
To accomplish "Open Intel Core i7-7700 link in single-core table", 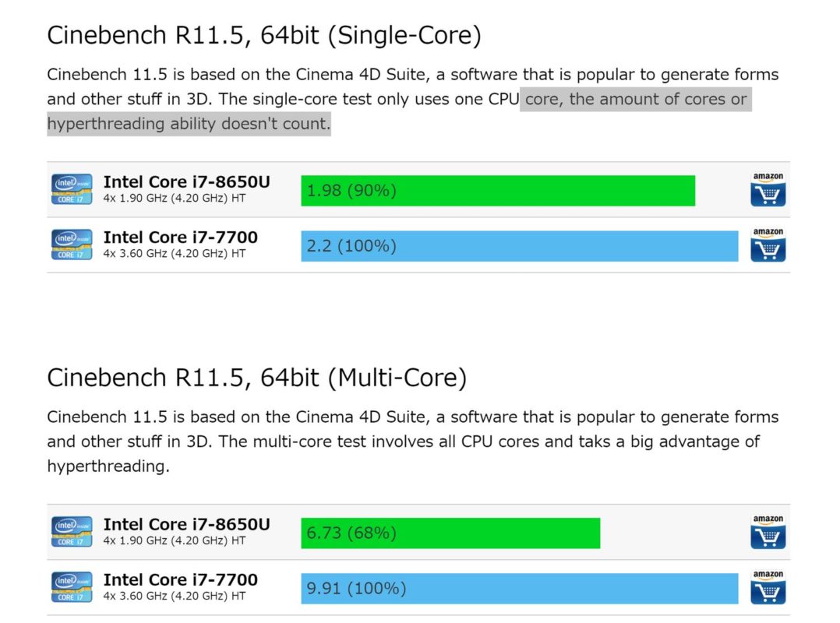I will [181, 237].
